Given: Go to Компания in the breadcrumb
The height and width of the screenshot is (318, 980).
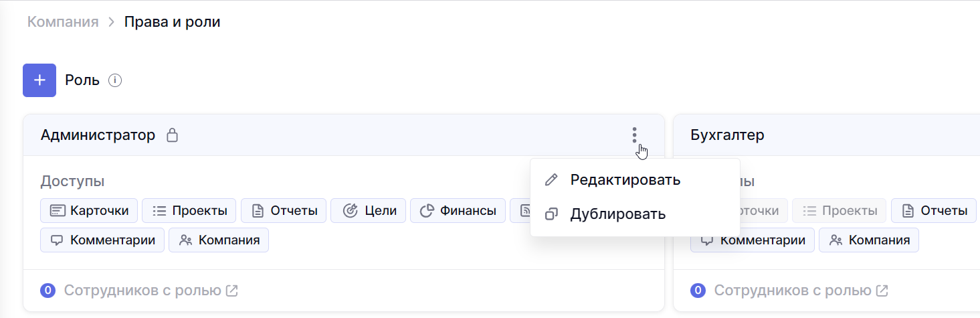Looking at the screenshot, I should click(x=63, y=22).
